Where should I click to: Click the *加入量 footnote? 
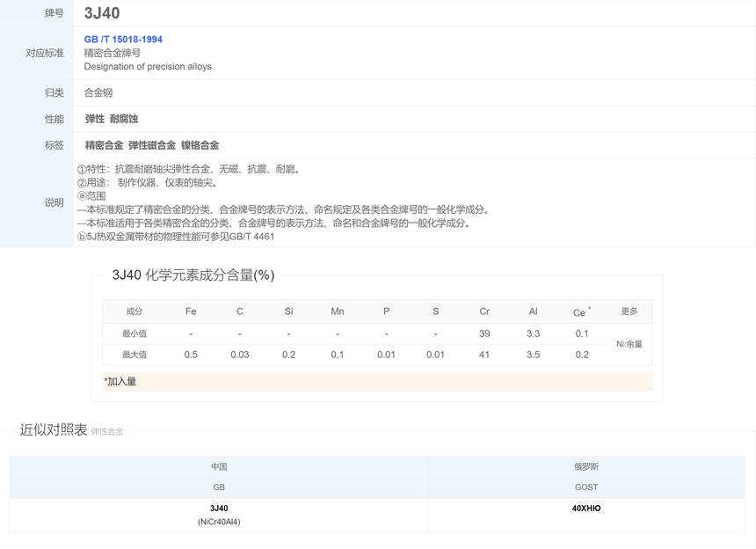(120, 382)
